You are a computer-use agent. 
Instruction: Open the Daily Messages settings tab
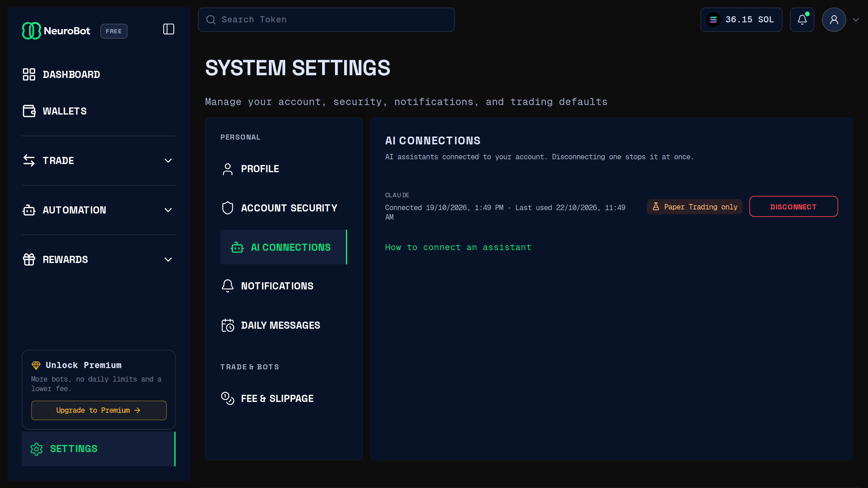pos(284,325)
